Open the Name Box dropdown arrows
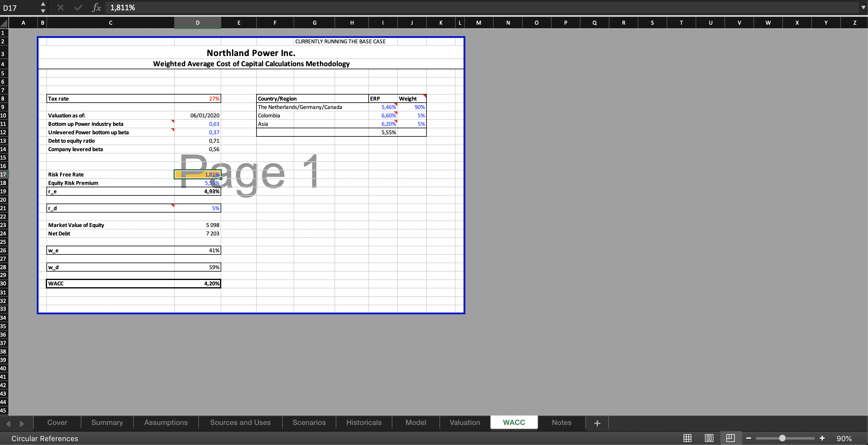This screenshot has width=868, height=445. click(x=43, y=8)
